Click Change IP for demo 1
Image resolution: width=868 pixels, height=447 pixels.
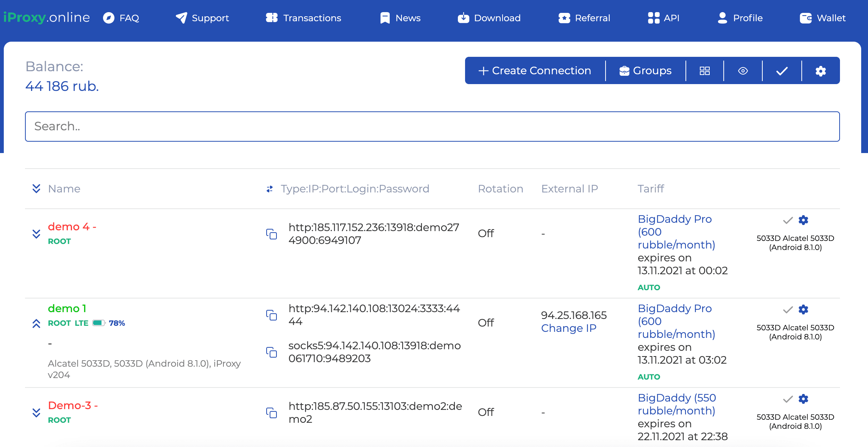[x=568, y=328]
